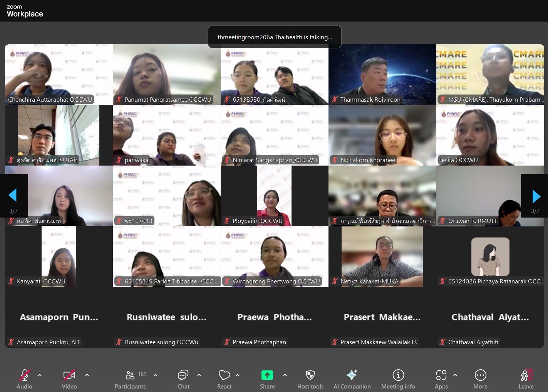Go to next page of video gallery

[x=536, y=196]
